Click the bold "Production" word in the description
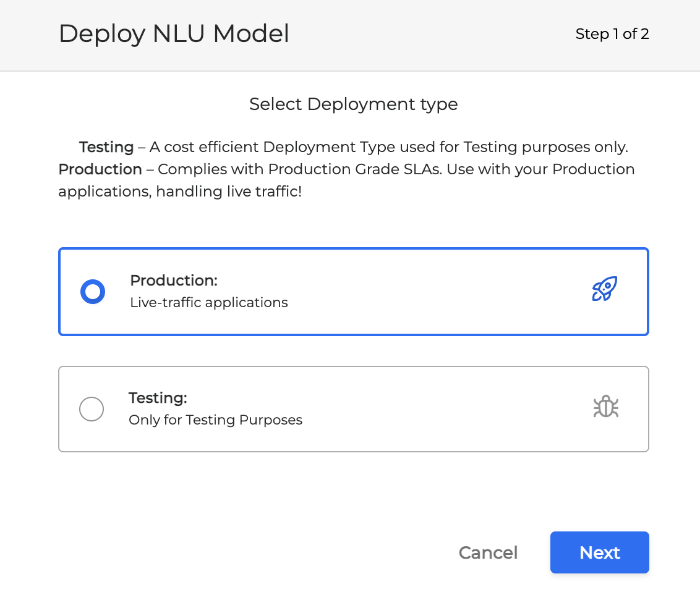The height and width of the screenshot is (613, 700). point(100,169)
